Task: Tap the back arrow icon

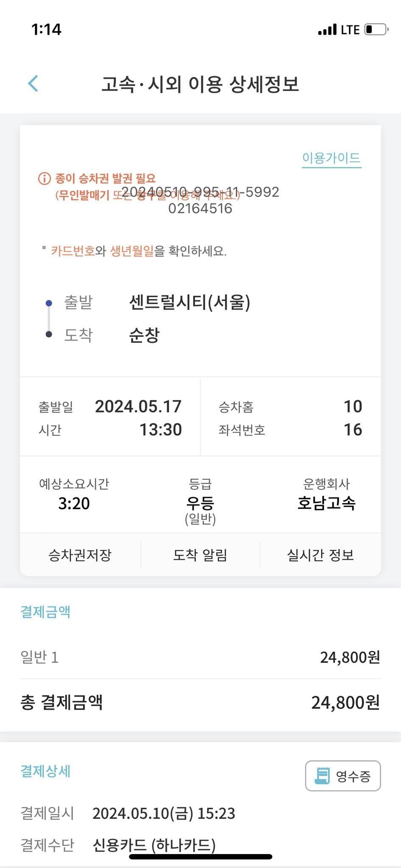Action: [x=33, y=83]
